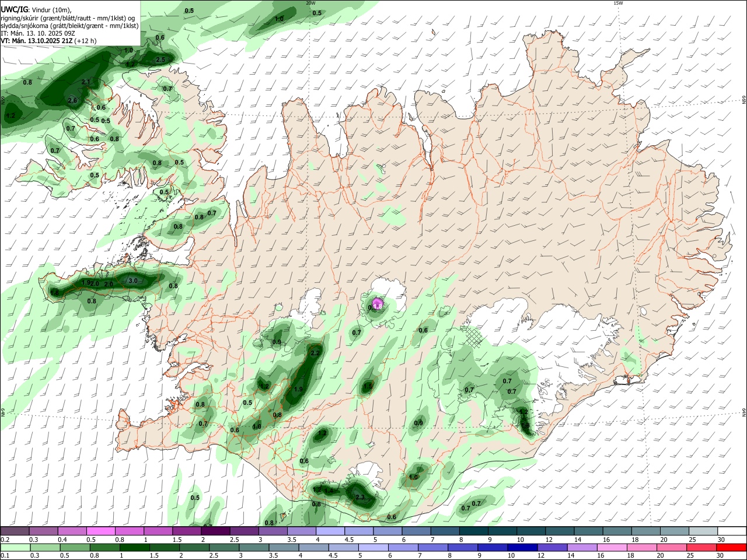Click the '1.6' precipitation value label
The image size is (747, 560).
(x=54, y=292)
